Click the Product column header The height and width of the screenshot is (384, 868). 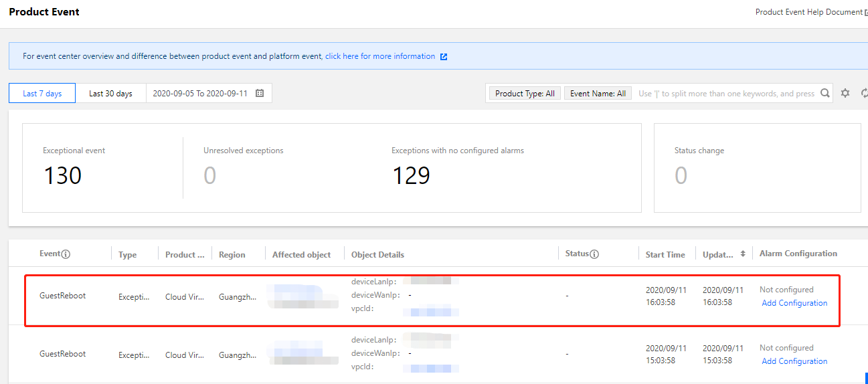(x=185, y=255)
